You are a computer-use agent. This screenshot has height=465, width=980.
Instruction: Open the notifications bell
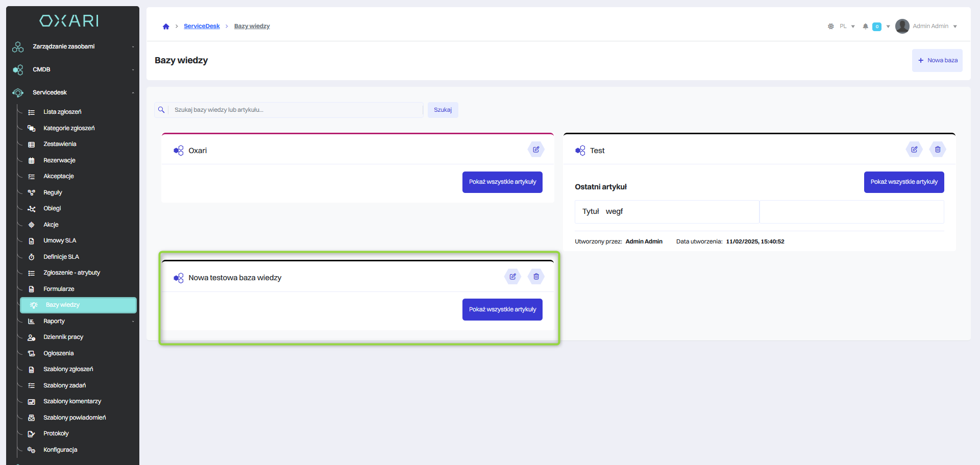pyautogui.click(x=865, y=27)
